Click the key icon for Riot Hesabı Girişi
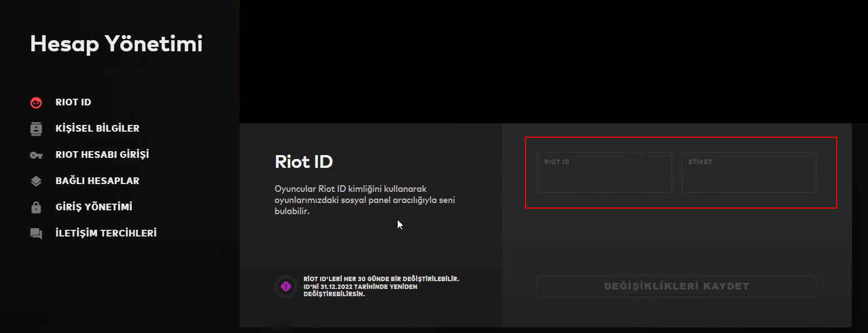 (x=36, y=155)
